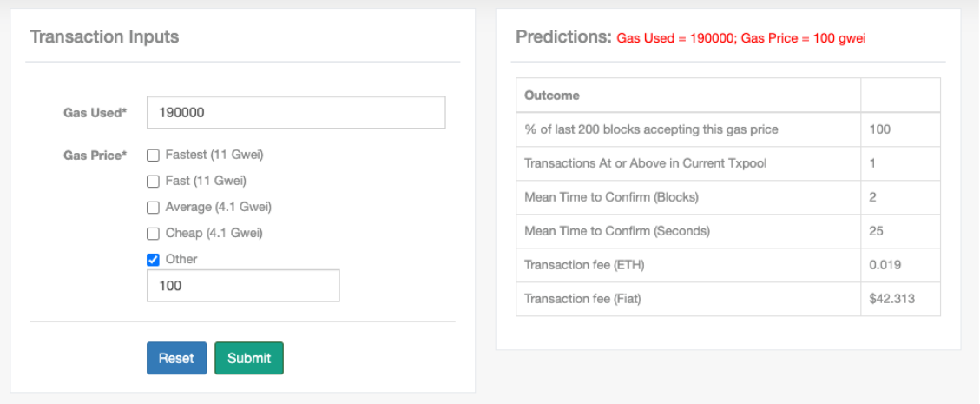Click the Transaction fee (ETH) value 0.019
Screen dimensions: 980x404
click(885, 265)
